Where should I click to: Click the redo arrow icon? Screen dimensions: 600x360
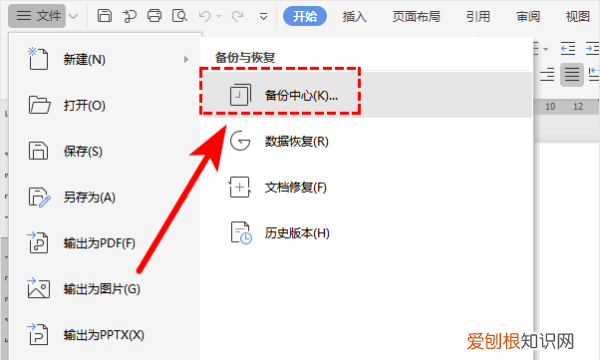coord(238,16)
